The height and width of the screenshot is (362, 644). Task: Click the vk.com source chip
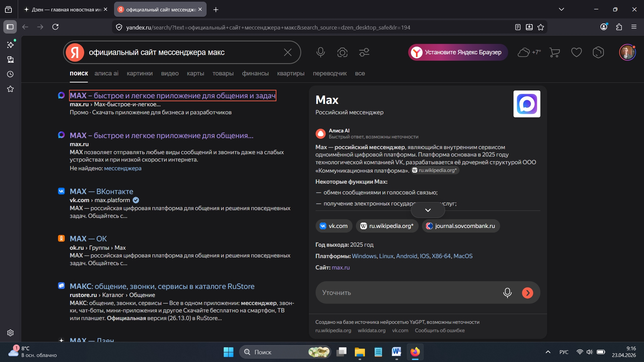(334, 226)
